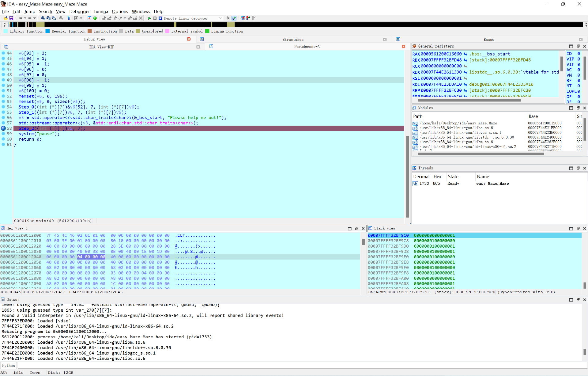
Task: Toggle breakpoint dot on line 54
Action: (3, 107)
